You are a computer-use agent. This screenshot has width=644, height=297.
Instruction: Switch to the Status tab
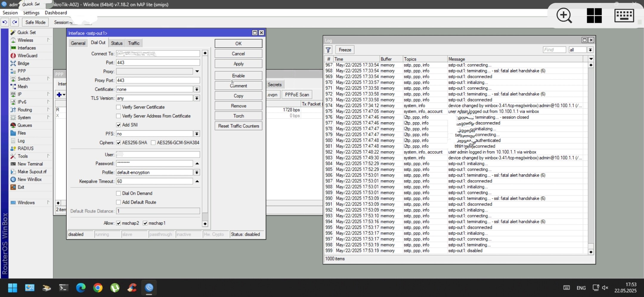pyautogui.click(x=117, y=43)
